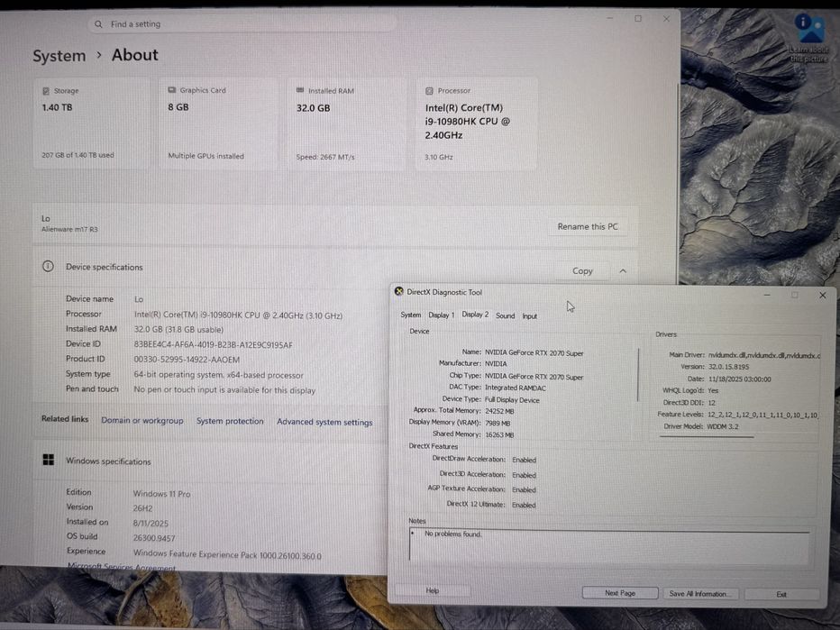Click the driver Version value 32.0.15.8195
Viewport: 840px width, 630px height.
(728, 367)
